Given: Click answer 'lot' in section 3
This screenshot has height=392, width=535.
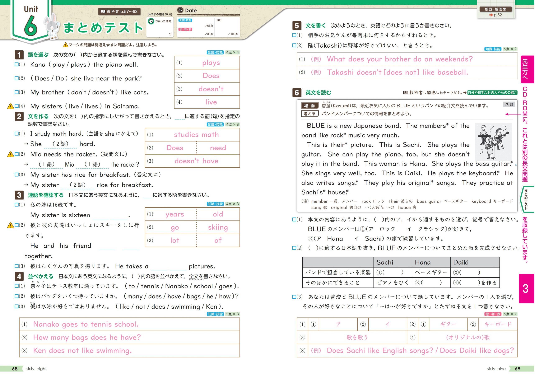Looking at the screenshot, I should coord(175,240).
